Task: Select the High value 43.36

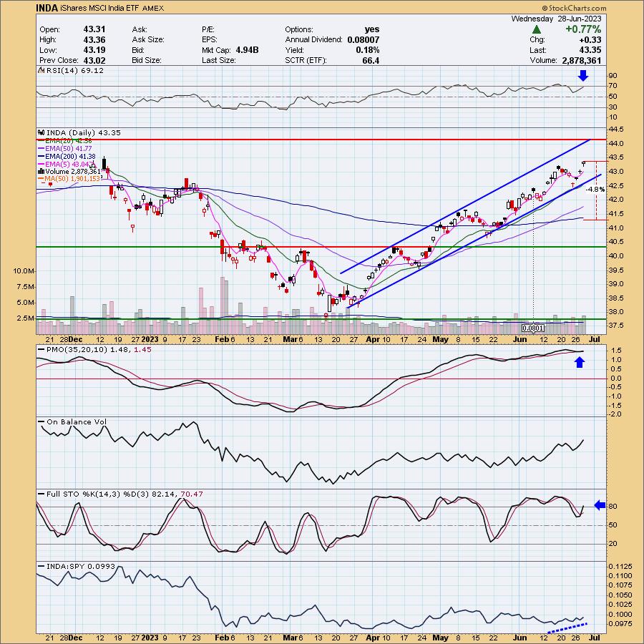Action: click(94, 40)
